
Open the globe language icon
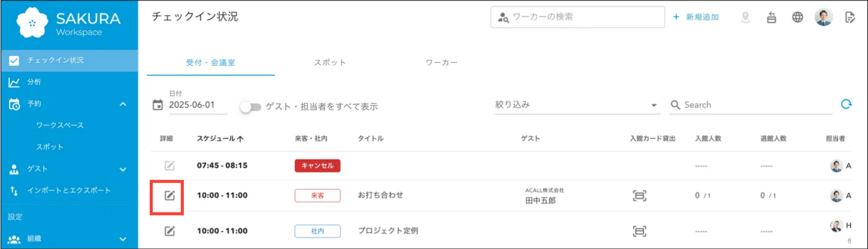pyautogui.click(x=797, y=17)
